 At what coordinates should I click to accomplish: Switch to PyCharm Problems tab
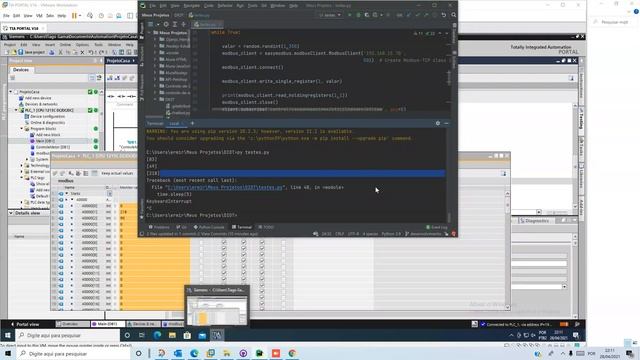(x=159, y=227)
